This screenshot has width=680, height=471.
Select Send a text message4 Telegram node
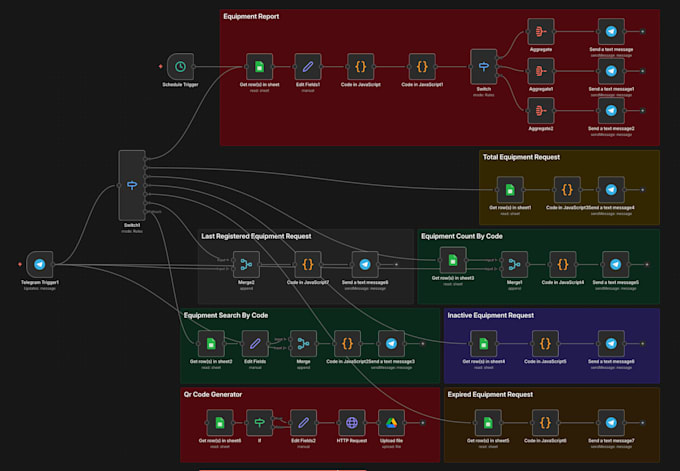pyautogui.click(x=611, y=190)
